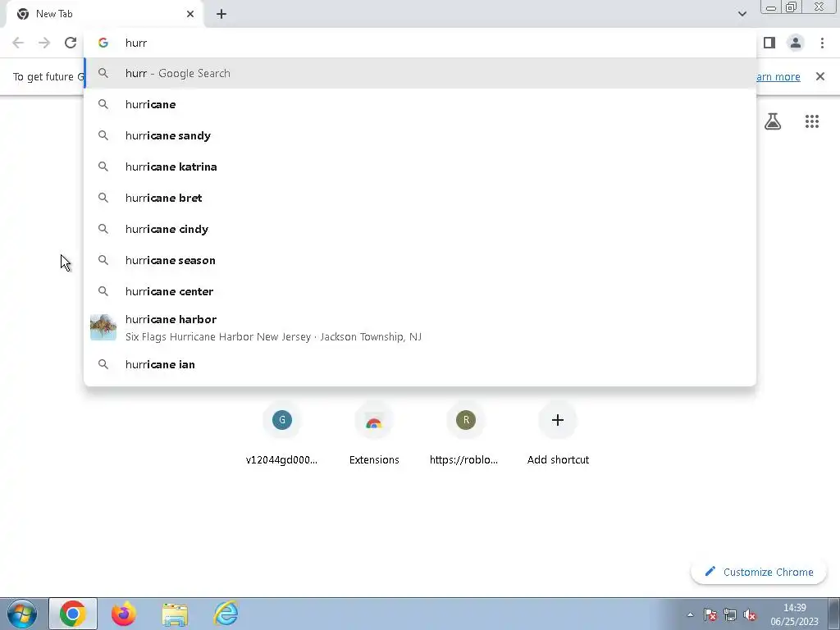Pick the 'hurricane center' suggestion
This screenshot has width=840, height=630.
[x=420, y=291]
